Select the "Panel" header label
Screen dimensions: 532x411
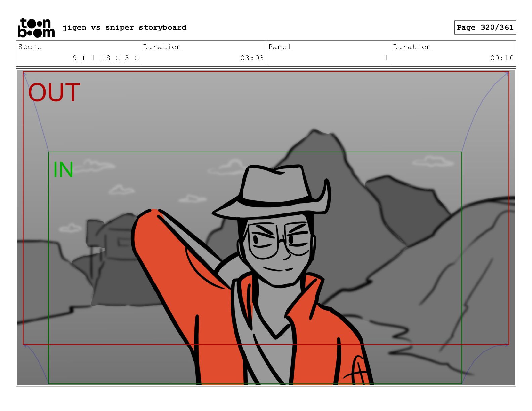point(280,47)
